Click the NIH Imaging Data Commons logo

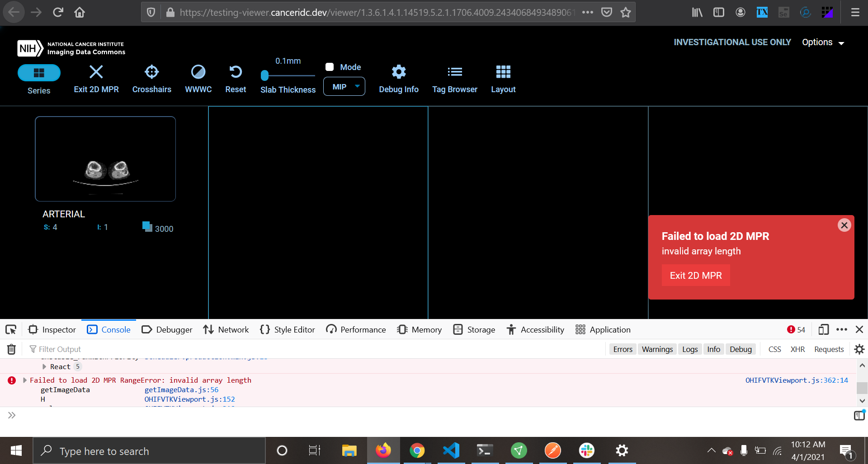71,48
